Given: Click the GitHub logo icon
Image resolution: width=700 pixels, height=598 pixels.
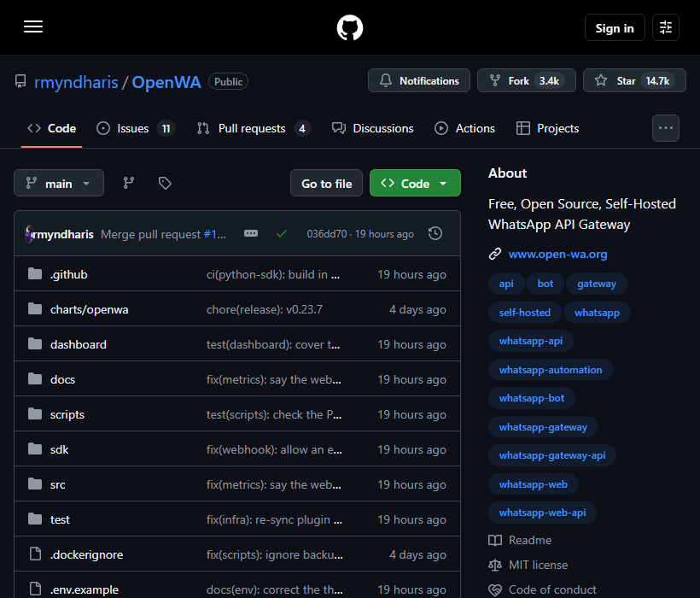Looking at the screenshot, I should click(x=349, y=27).
